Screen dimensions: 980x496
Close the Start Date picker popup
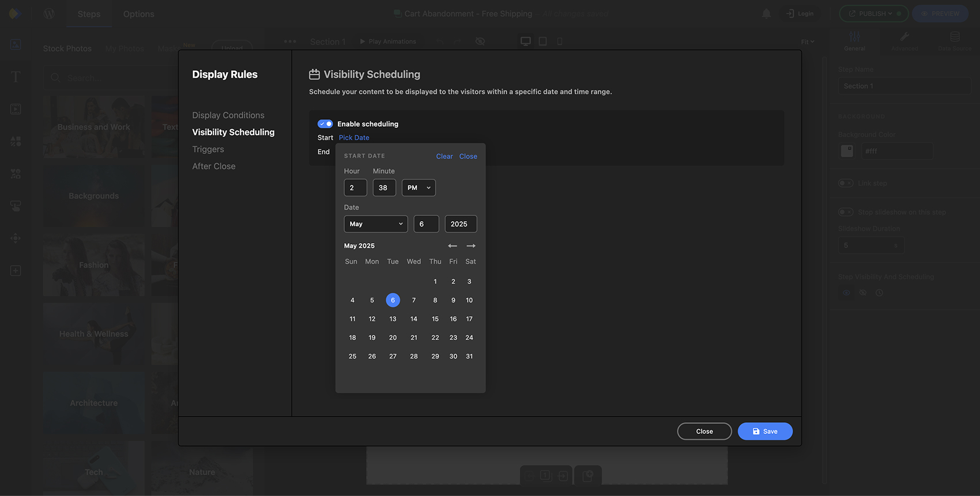[468, 156]
